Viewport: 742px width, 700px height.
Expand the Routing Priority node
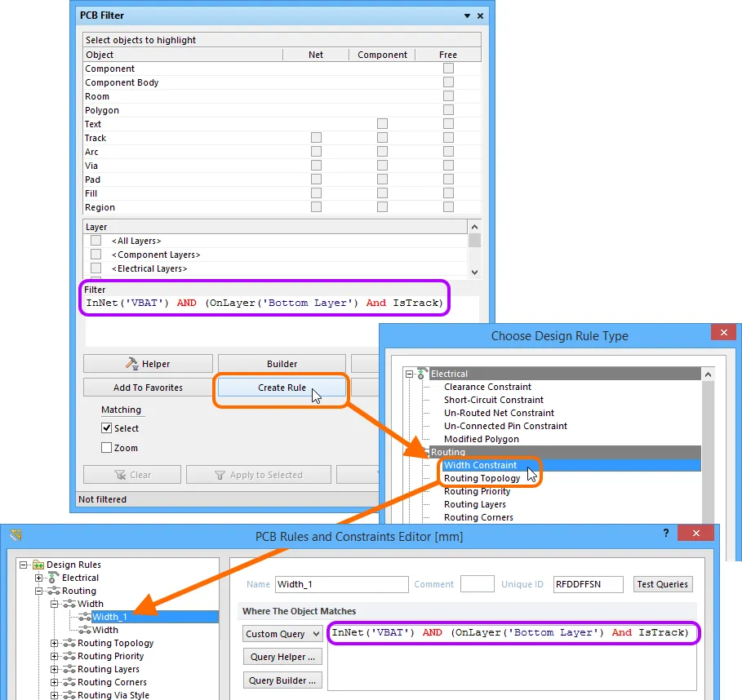pyautogui.click(x=55, y=656)
